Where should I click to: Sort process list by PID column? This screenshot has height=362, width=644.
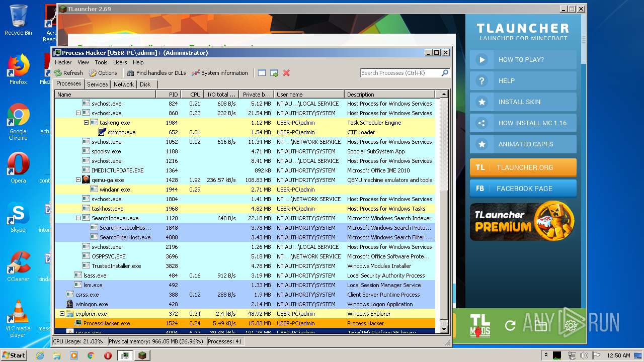click(x=168, y=95)
